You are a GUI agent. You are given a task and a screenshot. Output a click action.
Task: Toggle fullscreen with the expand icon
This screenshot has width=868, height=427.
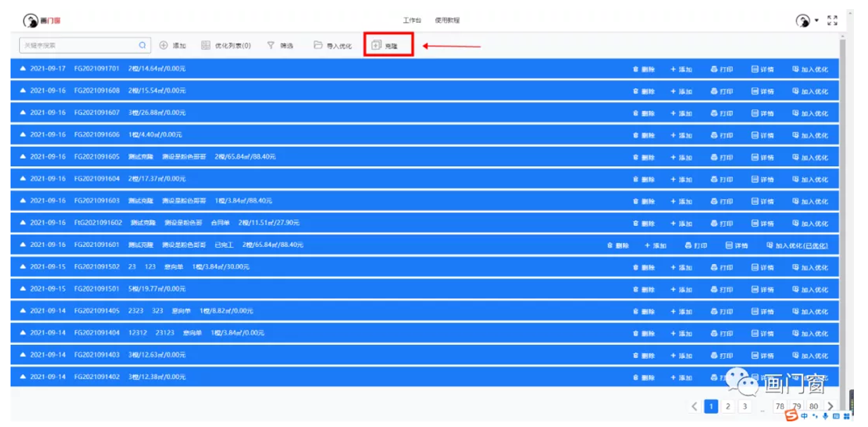coord(832,21)
